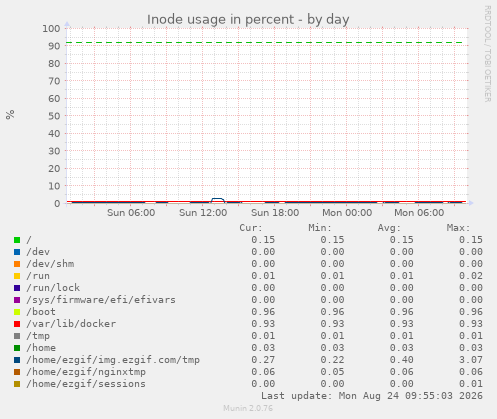This screenshot has width=497, height=419.
Task: Click the 0.06 max value for nginxtmp
Action: [471, 372]
